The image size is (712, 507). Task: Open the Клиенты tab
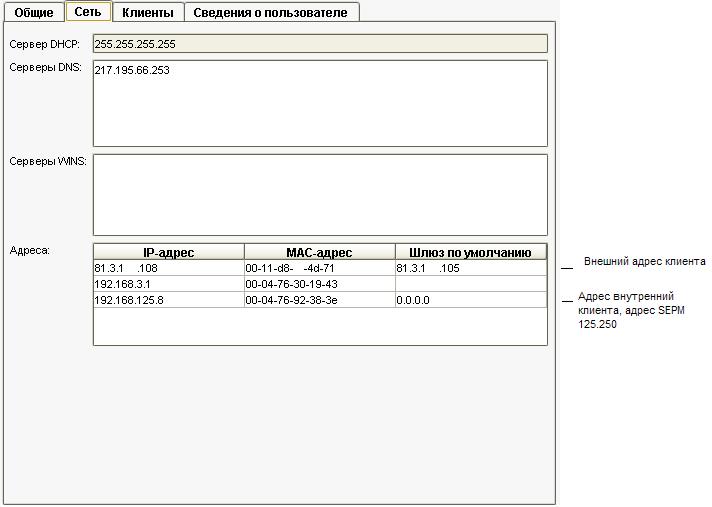click(x=148, y=12)
